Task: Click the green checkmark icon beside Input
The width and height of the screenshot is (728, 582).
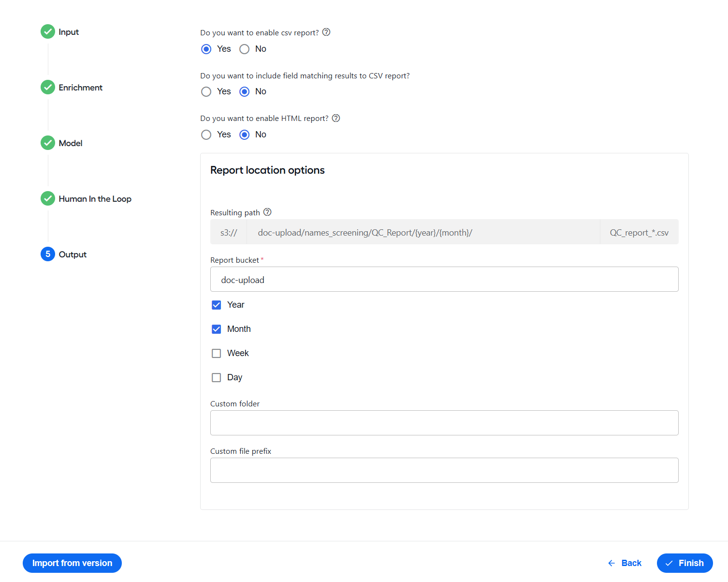Action: coord(48,32)
